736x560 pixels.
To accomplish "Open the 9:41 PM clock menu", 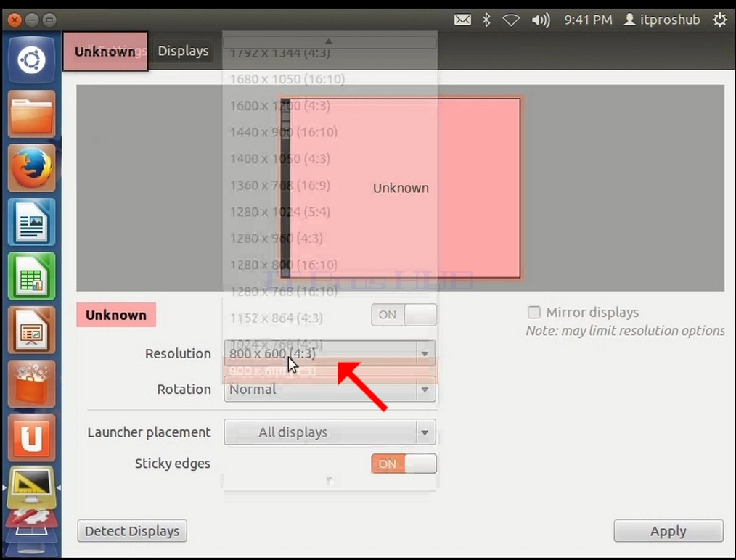I will pyautogui.click(x=588, y=20).
